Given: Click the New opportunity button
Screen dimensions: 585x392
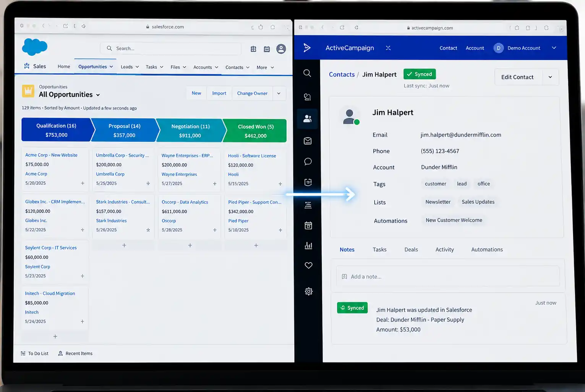Looking at the screenshot, I should coord(196,93).
